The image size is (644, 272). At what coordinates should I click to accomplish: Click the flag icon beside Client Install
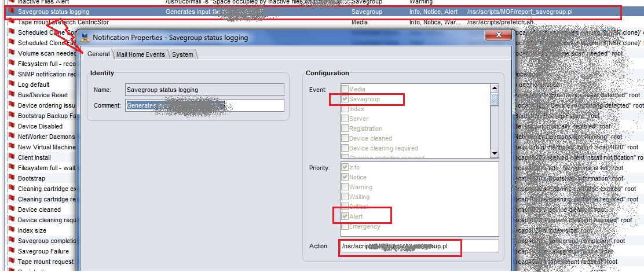[x=12, y=157]
